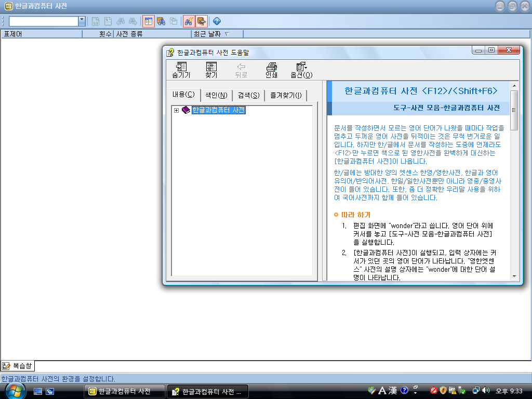The height and width of the screenshot is (399, 532).
Task: Click the greyed-out find next binoculars icon
Action: 132,21
